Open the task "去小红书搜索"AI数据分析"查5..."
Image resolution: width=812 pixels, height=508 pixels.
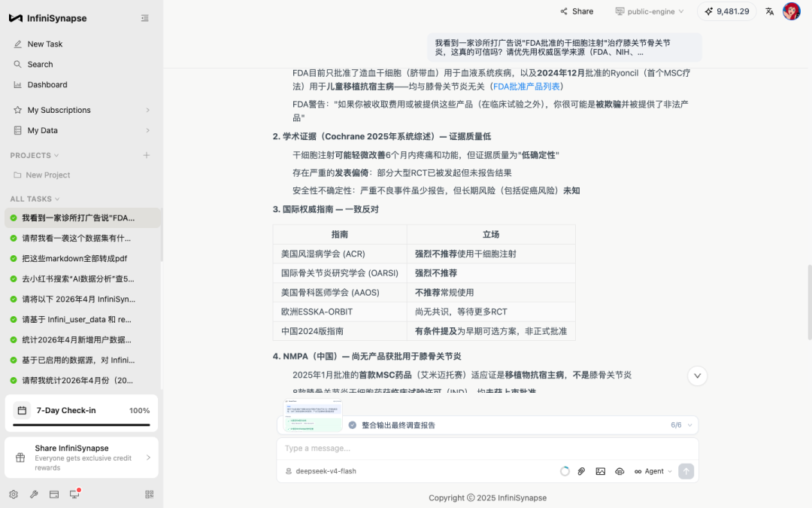(83, 278)
